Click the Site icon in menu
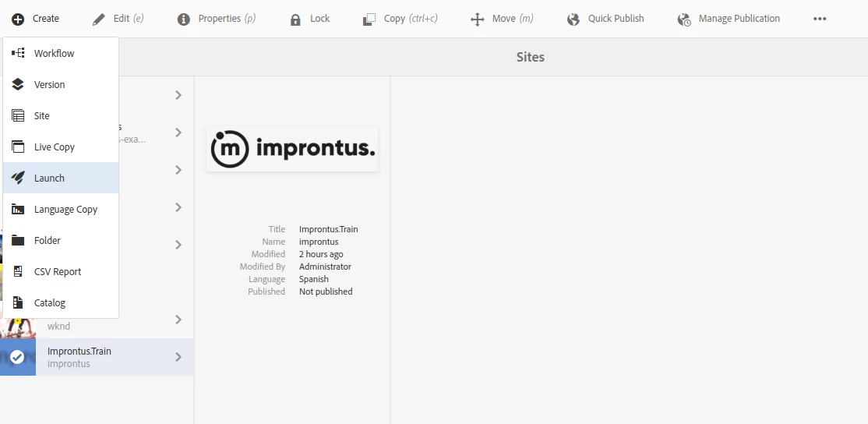The image size is (868, 424). [18, 115]
